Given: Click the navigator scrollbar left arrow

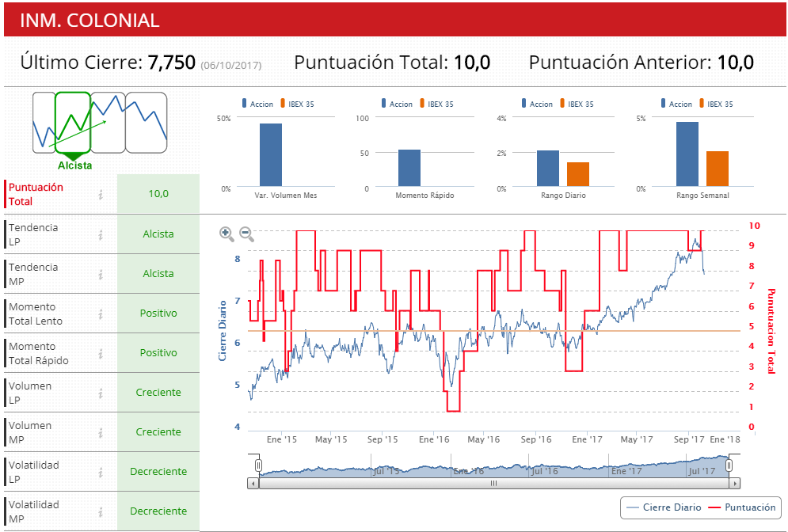Looking at the screenshot, I should pos(253,483).
